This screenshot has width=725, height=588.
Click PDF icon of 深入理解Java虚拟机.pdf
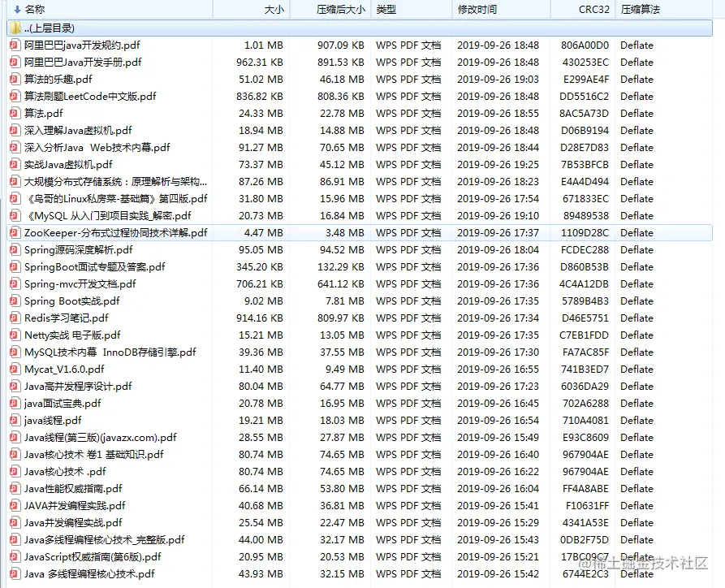coord(15,131)
